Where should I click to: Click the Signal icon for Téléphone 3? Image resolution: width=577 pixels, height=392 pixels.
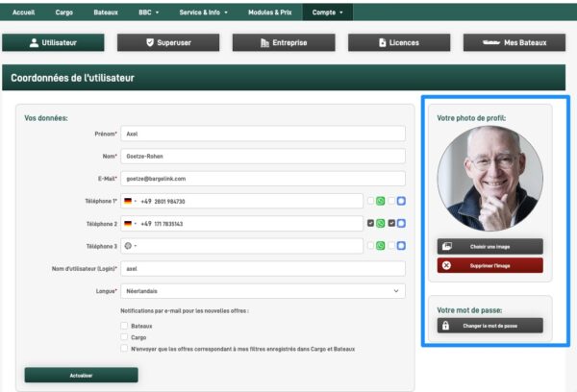pyautogui.click(x=401, y=246)
